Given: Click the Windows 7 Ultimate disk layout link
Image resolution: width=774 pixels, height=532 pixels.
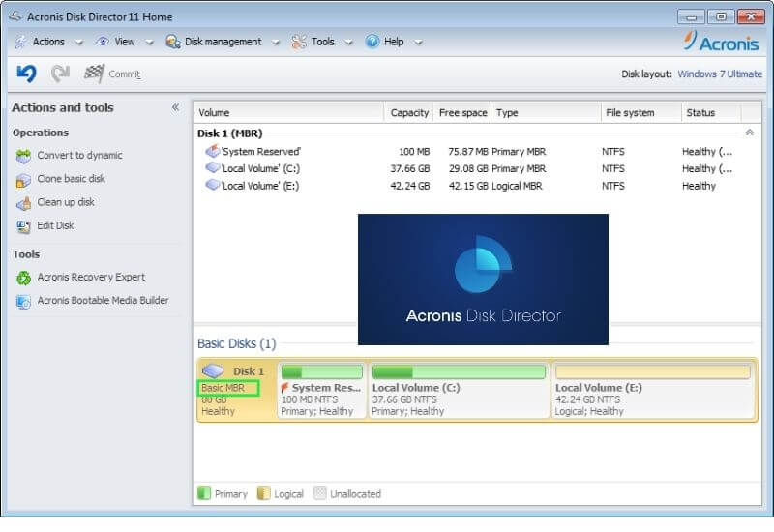Looking at the screenshot, I should [x=720, y=74].
